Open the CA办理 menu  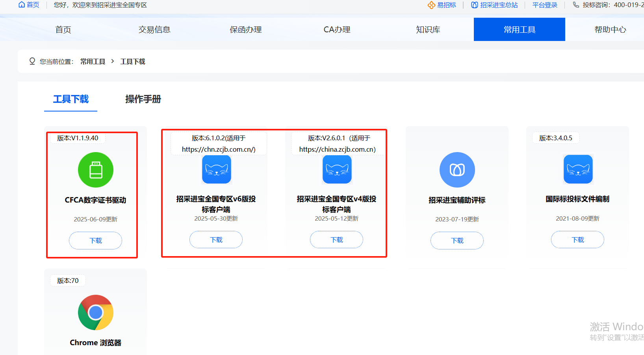point(337,30)
